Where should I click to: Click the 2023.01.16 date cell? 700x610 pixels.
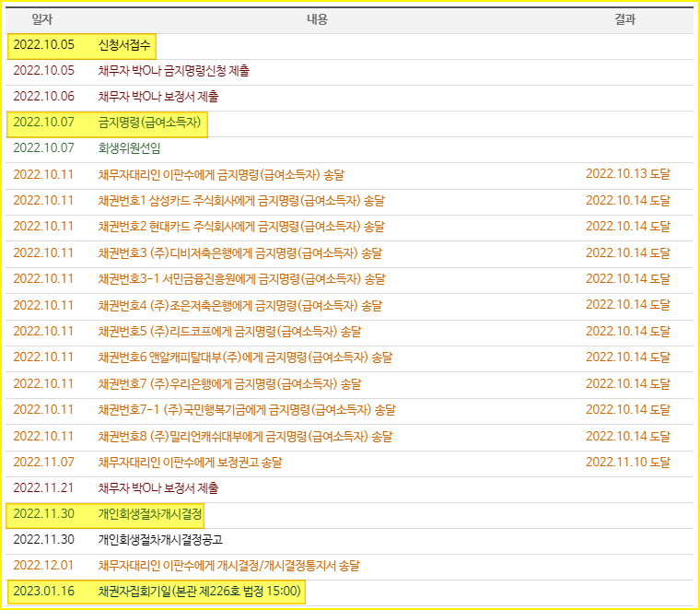44,592
